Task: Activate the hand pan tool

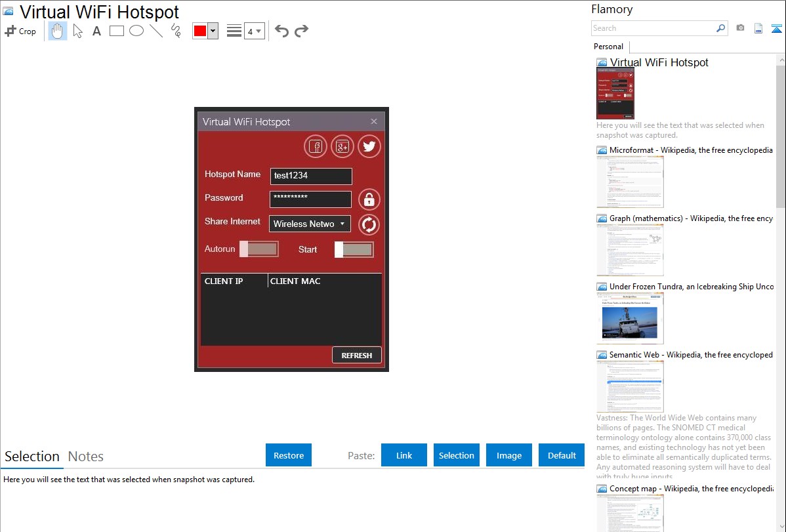Action: (57, 31)
